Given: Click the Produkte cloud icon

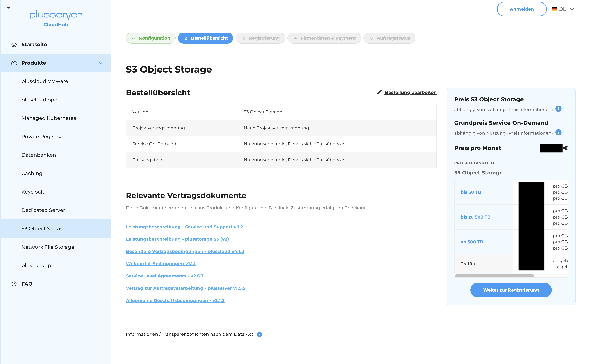Looking at the screenshot, I should (x=14, y=63).
